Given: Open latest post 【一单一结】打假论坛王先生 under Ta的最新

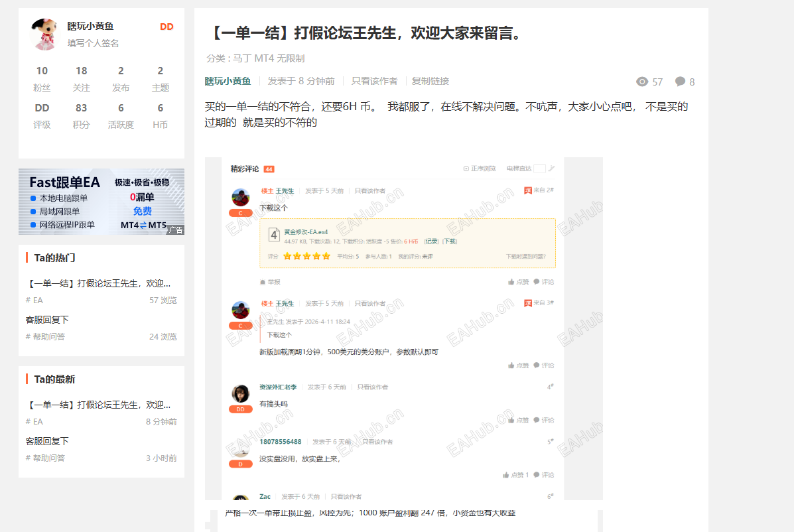Looking at the screenshot, I should (98, 405).
